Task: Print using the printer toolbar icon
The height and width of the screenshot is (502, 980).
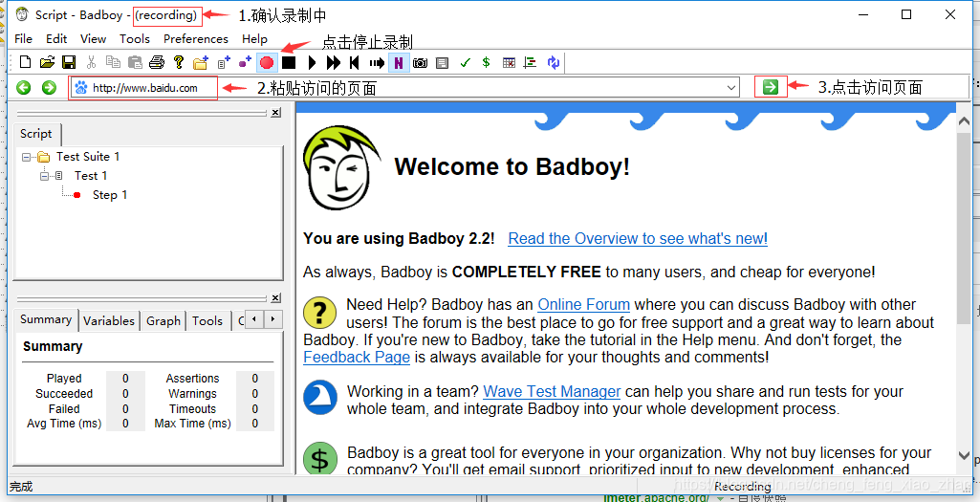Action: (157, 62)
